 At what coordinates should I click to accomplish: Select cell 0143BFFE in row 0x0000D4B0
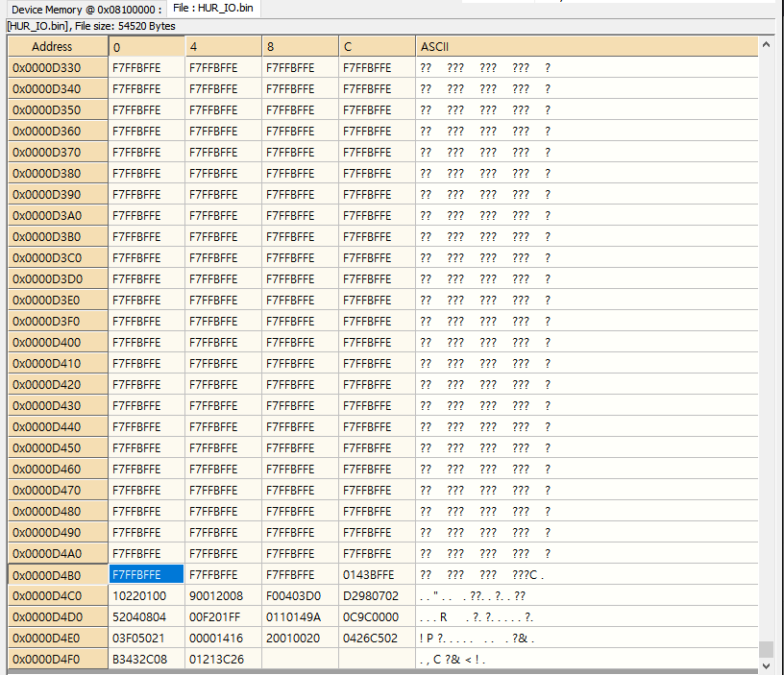point(377,574)
